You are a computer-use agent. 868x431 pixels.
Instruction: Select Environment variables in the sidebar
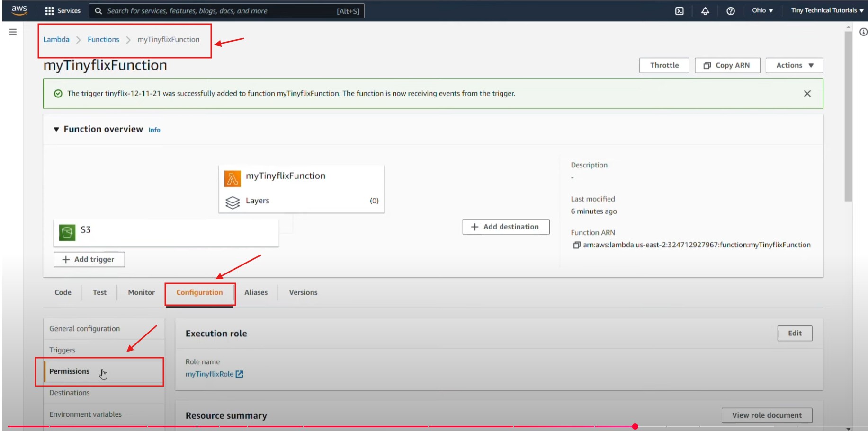pyautogui.click(x=86, y=414)
